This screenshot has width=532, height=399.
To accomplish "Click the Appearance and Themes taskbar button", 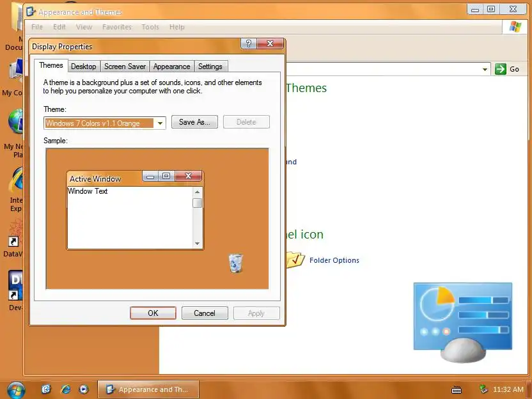I will pos(148,389).
